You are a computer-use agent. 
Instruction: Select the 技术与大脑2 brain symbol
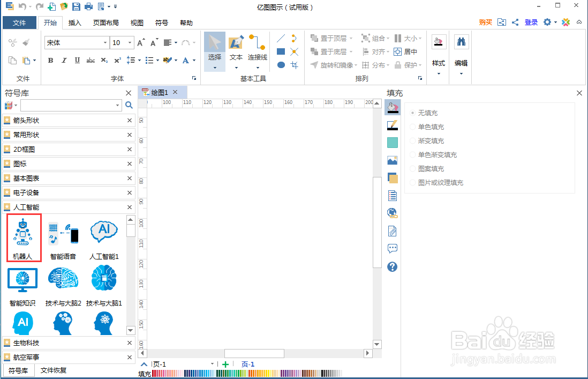63,287
